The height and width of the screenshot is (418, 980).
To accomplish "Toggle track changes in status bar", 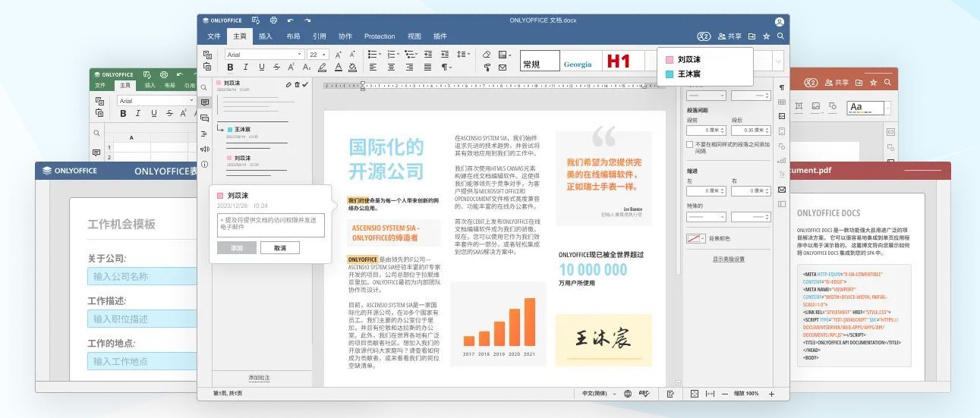I will [x=670, y=394].
